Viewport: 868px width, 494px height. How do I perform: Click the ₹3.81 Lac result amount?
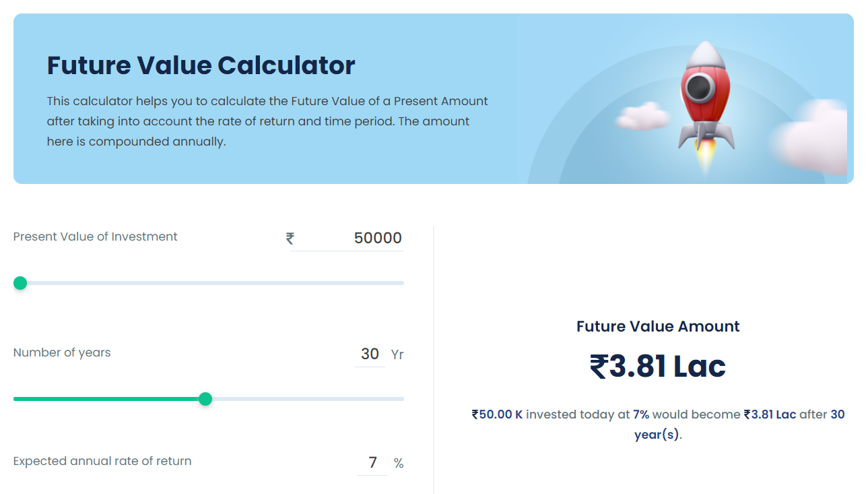(658, 366)
